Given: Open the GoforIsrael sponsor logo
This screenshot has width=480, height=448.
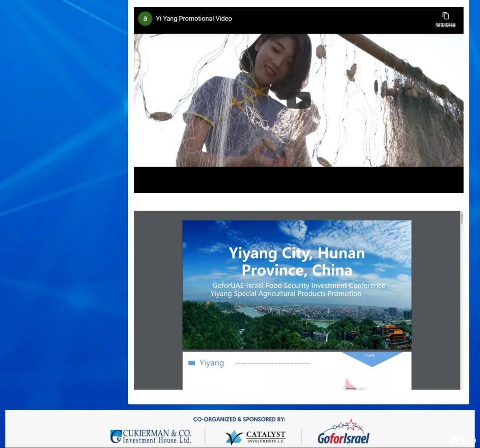Looking at the screenshot, I should click(x=343, y=432).
